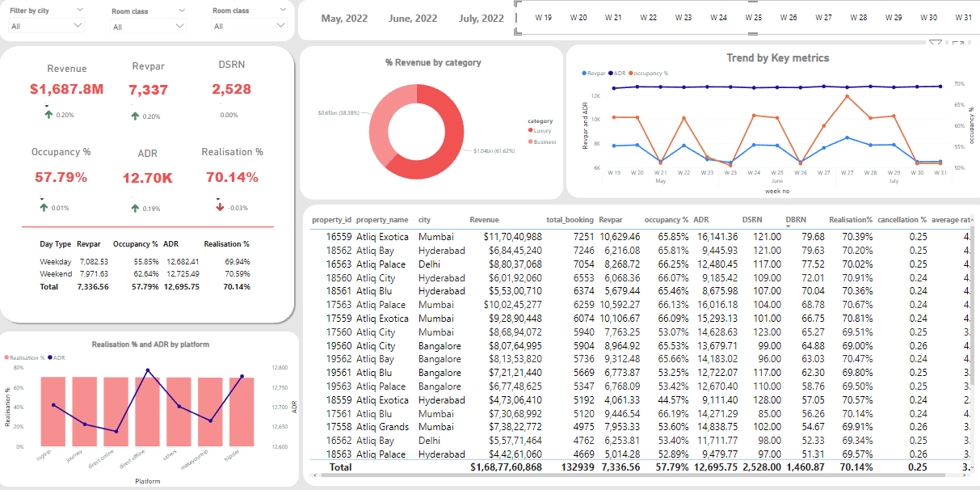Click the occupancy % legend marker in Trend chart
Viewport: 980px width, 490px height.
[x=629, y=74]
